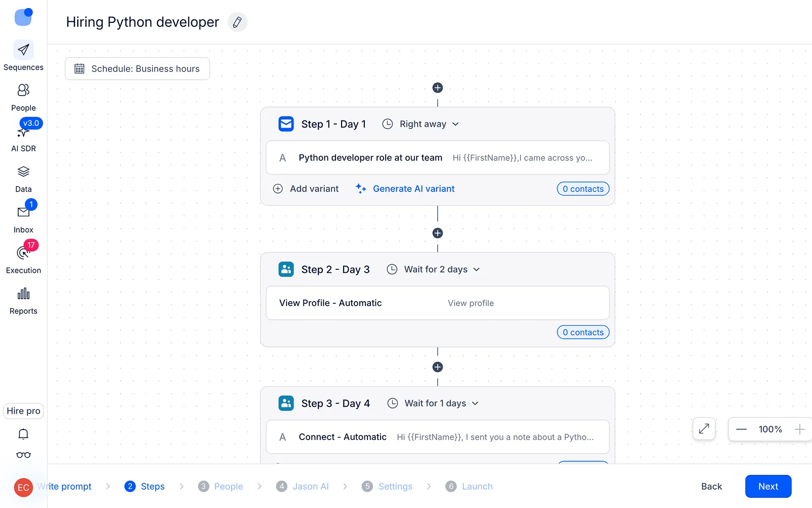Click the glasses icon in sidebar
The width and height of the screenshot is (812, 508).
pos(23,455)
